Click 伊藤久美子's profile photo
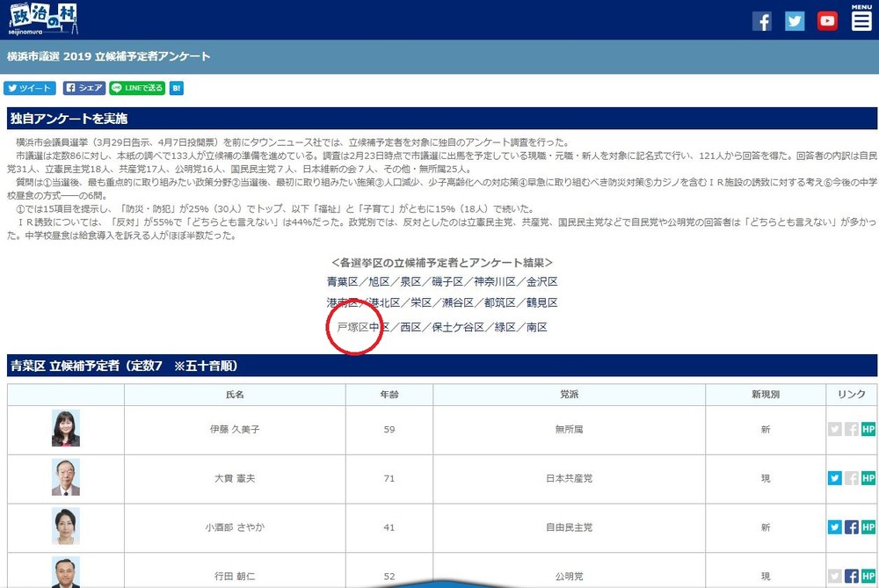The height and width of the screenshot is (588, 879). [64, 429]
